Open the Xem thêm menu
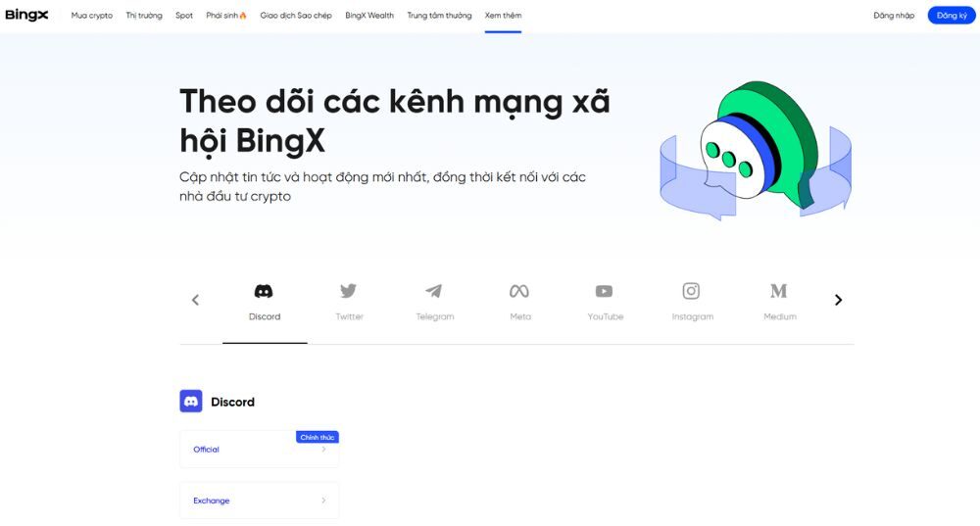This screenshot has height=526, width=980. [x=503, y=16]
